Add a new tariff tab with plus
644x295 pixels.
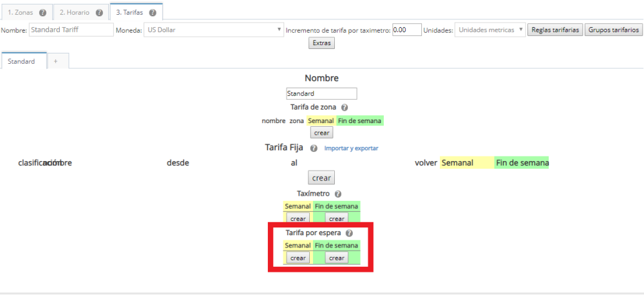tap(55, 61)
